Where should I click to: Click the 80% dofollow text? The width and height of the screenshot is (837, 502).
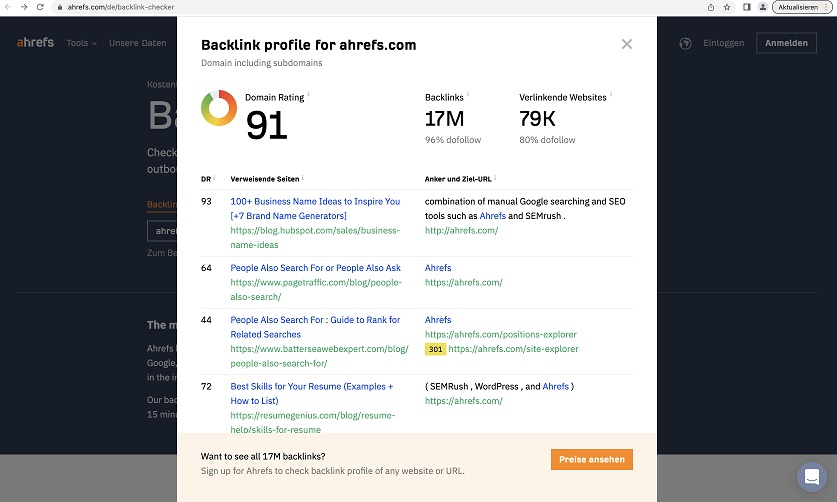click(x=547, y=140)
